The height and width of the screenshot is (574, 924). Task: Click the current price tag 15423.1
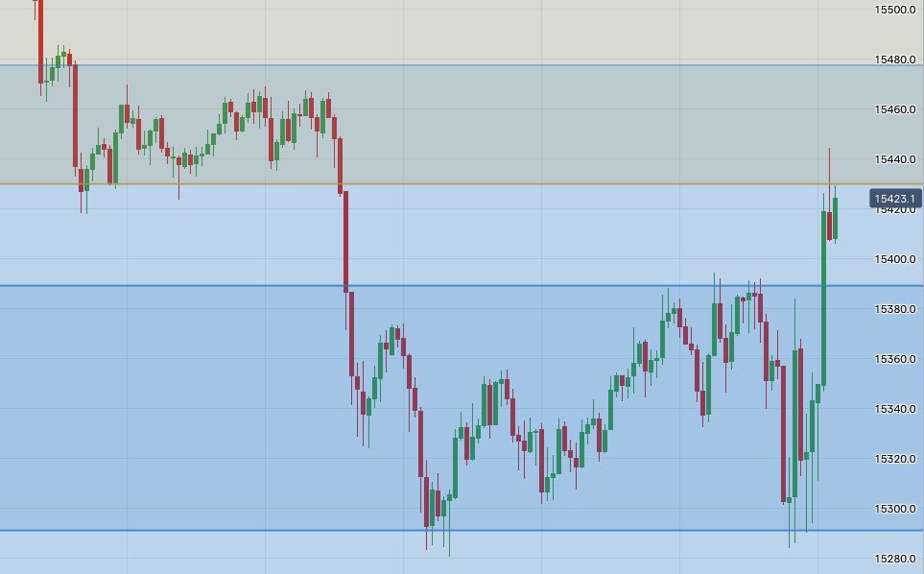[895, 199]
